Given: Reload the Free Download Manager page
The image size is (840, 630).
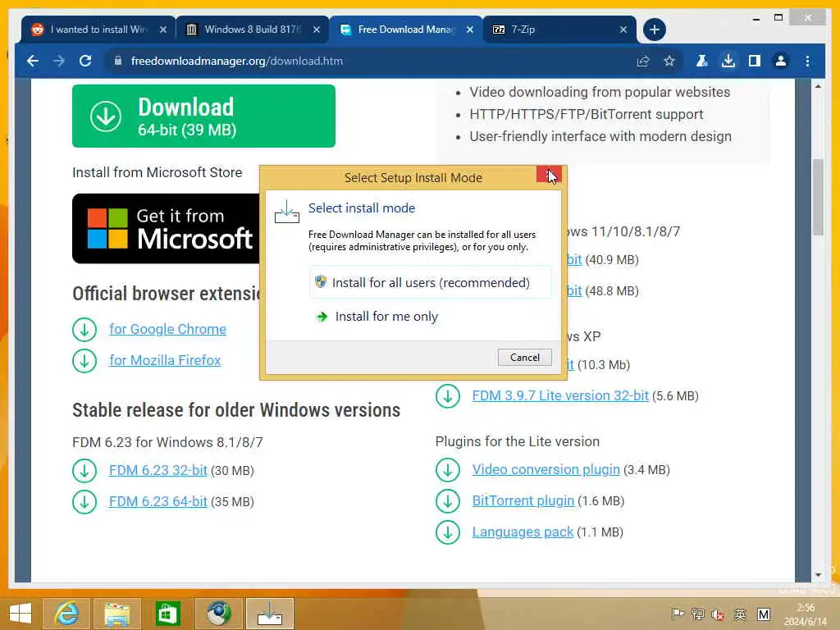Looking at the screenshot, I should pyautogui.click(x=85, y=61).
